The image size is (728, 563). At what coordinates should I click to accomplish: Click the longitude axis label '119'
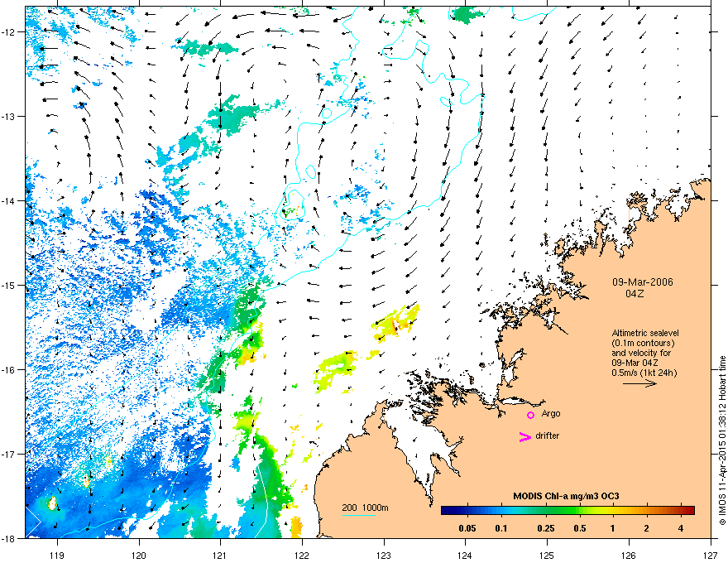point(57,555)
